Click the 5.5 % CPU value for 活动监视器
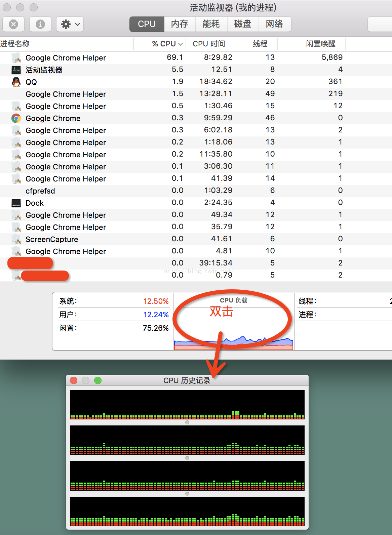The width and height of the screenshot is (392, 535). click(178, 70)
